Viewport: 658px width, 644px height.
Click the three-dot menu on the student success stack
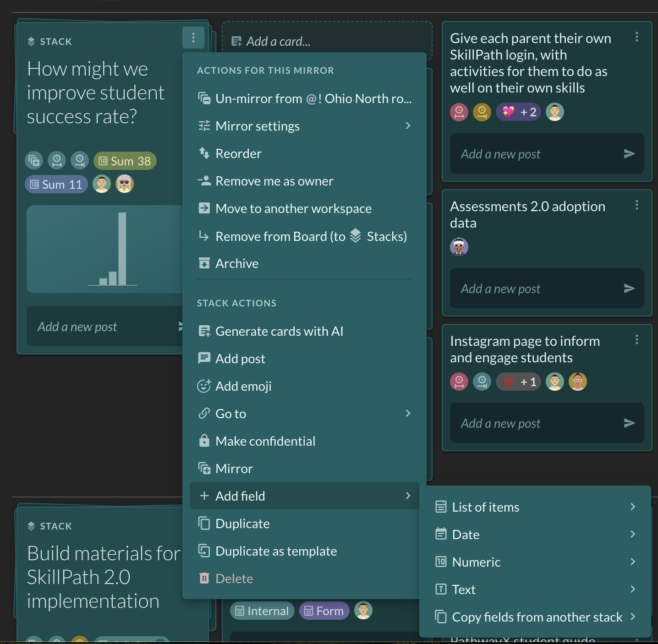pos(193,38)
